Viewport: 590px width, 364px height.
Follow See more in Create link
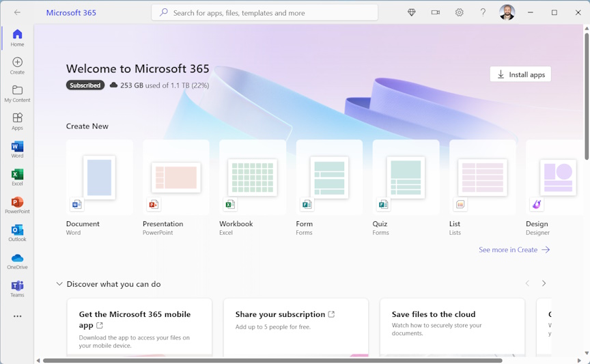(514, 249)
